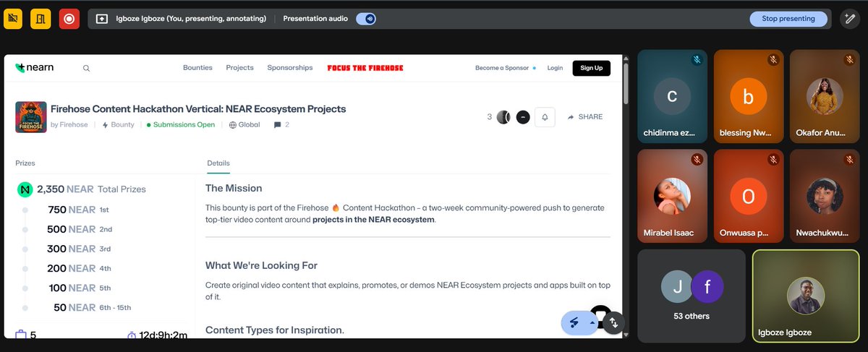Select the Okafor Anu participant tile
Screen dimensions: 868x352
point(825,96)
